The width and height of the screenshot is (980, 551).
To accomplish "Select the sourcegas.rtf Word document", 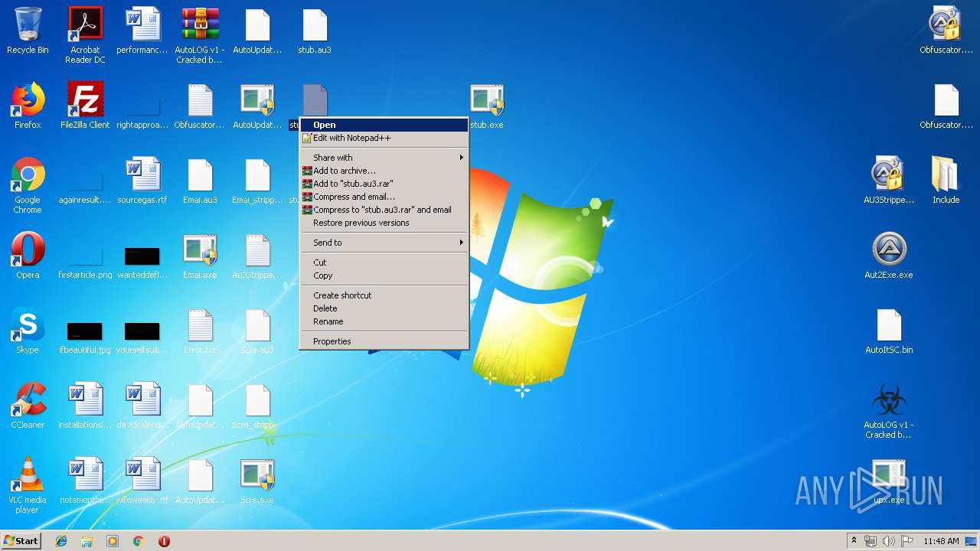I will [142, 181].
